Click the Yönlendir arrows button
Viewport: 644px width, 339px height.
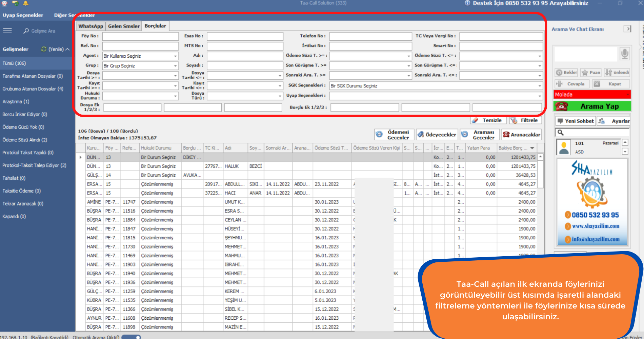click(617, 73)
